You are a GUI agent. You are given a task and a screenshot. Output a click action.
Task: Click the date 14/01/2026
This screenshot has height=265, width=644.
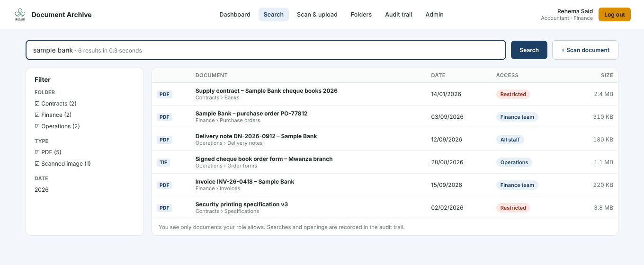pyautogui.click(x=446, y=94)
